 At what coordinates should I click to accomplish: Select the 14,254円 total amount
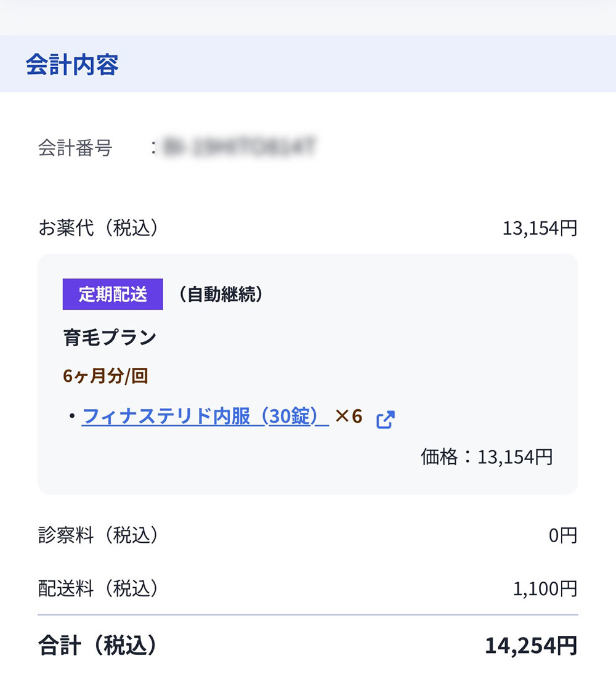pos(530,646)
